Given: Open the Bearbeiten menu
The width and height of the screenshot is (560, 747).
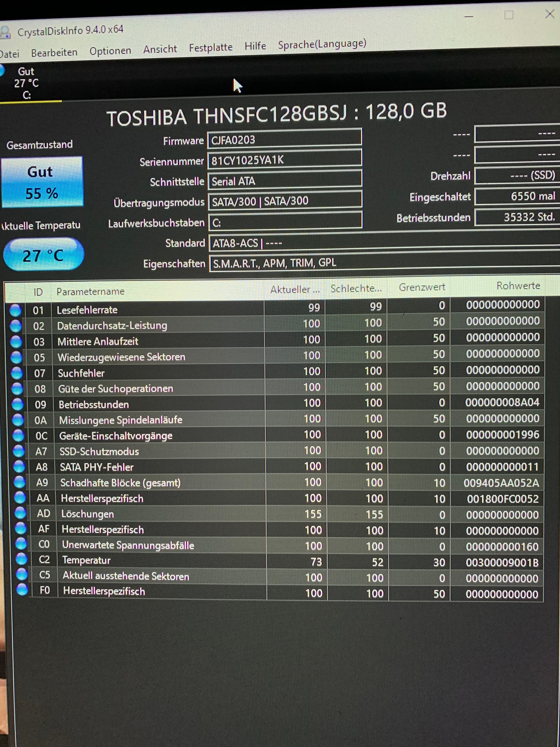Looking at the screenshot, I should point(54,53).
